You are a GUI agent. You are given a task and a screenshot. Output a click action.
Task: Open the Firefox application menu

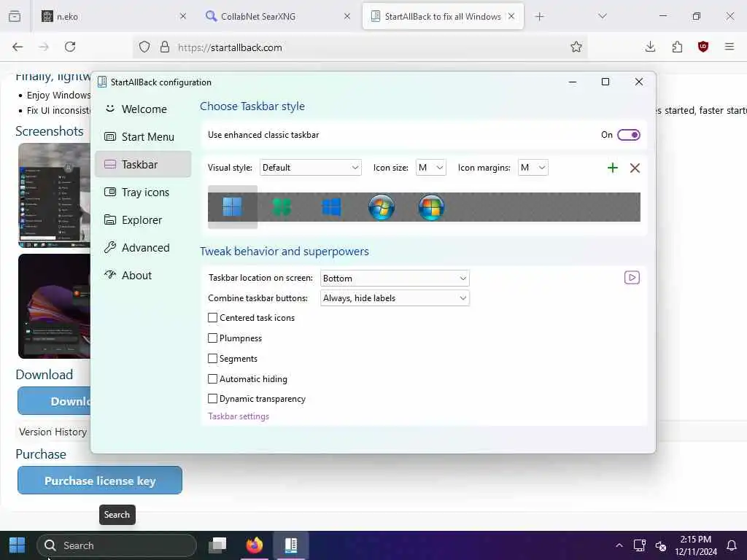729,47
